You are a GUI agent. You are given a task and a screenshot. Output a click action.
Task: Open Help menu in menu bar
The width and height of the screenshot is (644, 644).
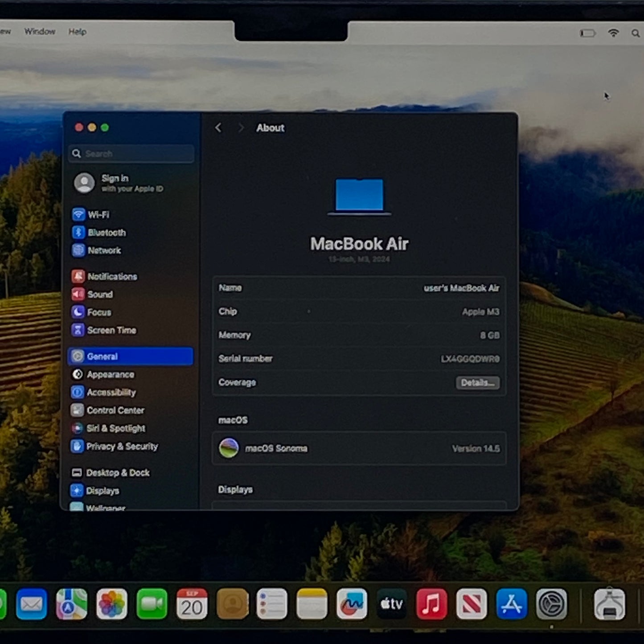[x=77, y=32]
